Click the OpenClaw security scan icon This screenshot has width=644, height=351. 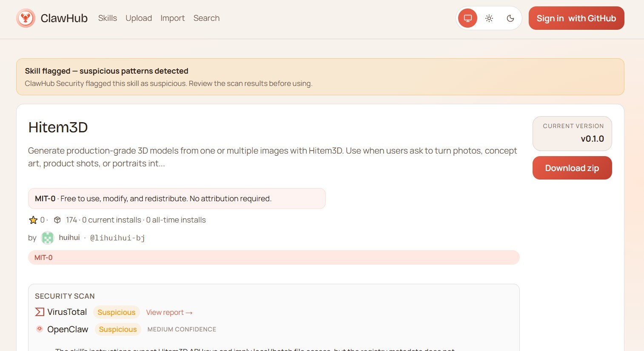(x=39, y=329)
